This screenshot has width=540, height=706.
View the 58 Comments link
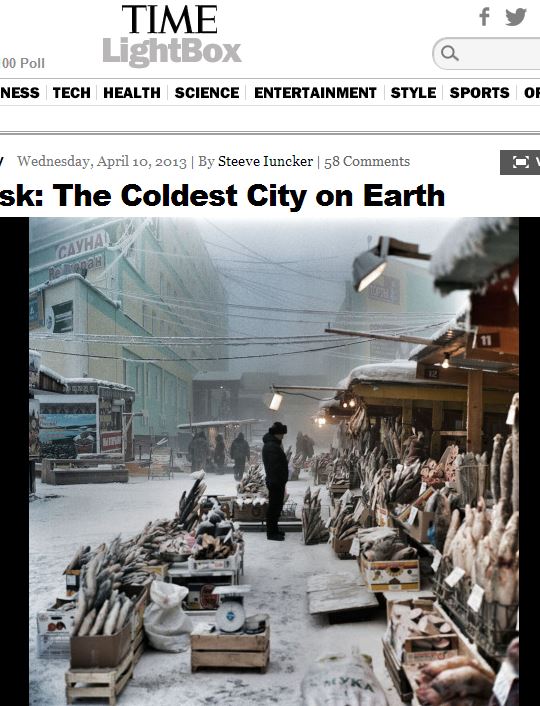[x=367, y=161]
